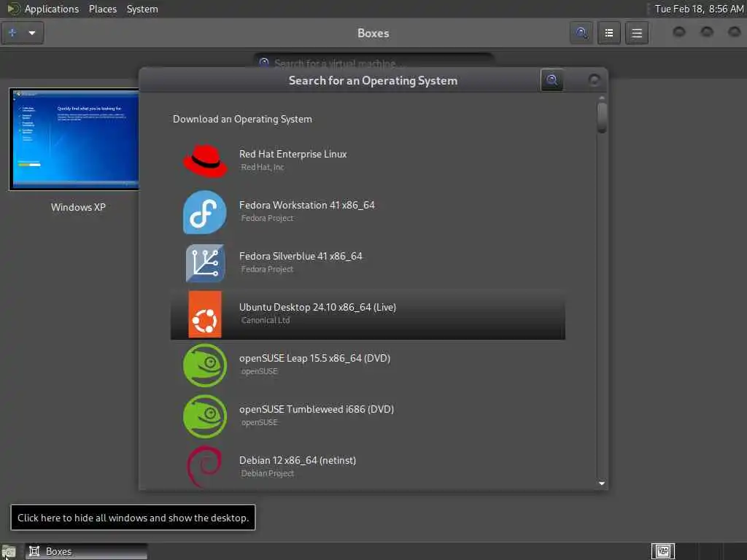Click the Debian swirl logo icon
The width and height of the screenshot is (747, 560).
[205, 466]
